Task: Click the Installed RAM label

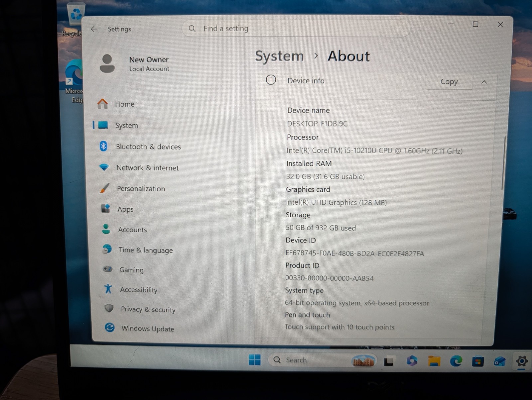Action: (x=309, y=163)
